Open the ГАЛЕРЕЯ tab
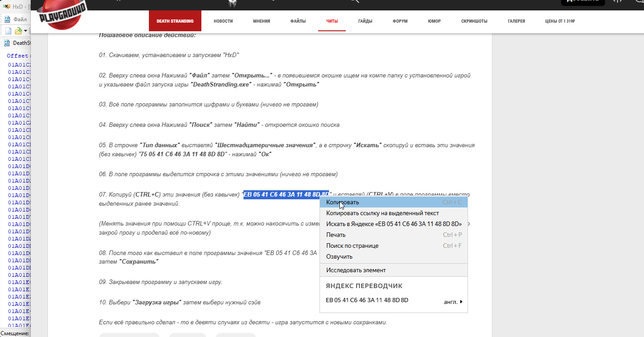Image resolution: width=644 pixels, height=337 pixels. [x=516, y=21]
